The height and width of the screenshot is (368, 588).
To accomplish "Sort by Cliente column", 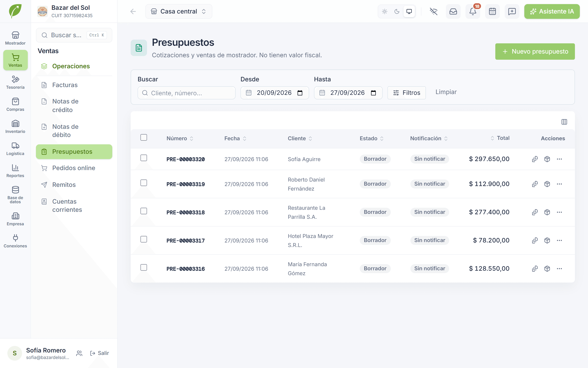I will (300, 138).
